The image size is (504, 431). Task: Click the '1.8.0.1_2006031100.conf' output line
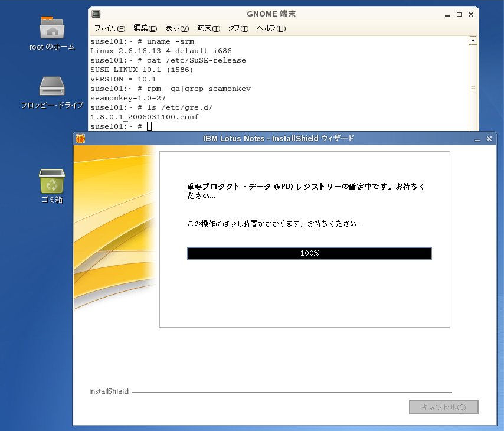[x=145, y=117]
